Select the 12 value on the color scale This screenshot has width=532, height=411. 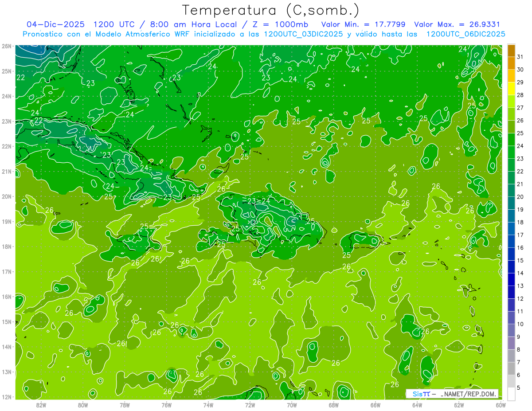point(520,299)
